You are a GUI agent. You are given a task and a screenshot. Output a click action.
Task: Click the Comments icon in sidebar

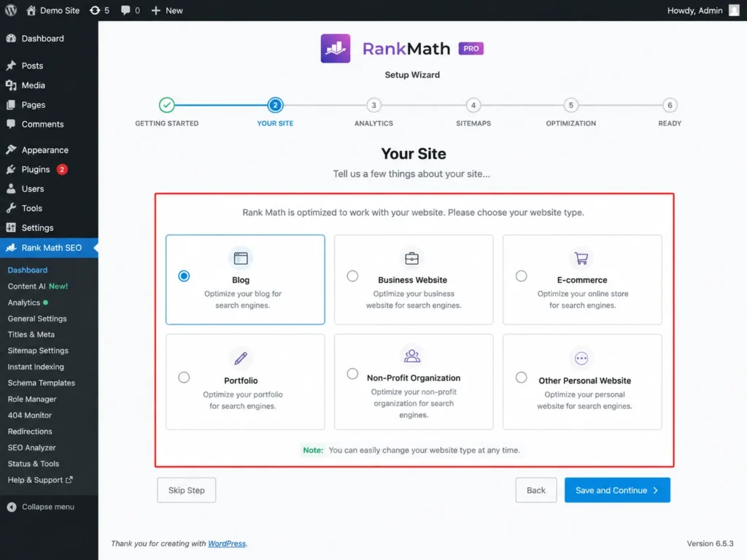11,124
